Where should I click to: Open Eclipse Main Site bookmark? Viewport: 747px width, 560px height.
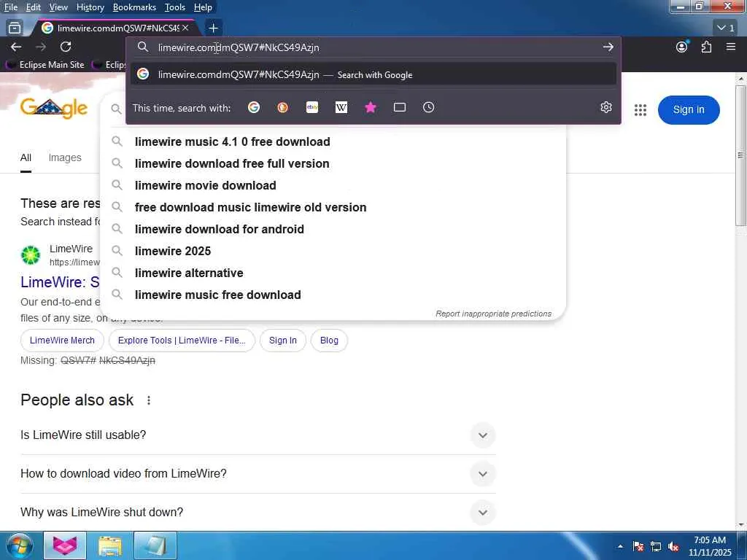tap(45, 65)
